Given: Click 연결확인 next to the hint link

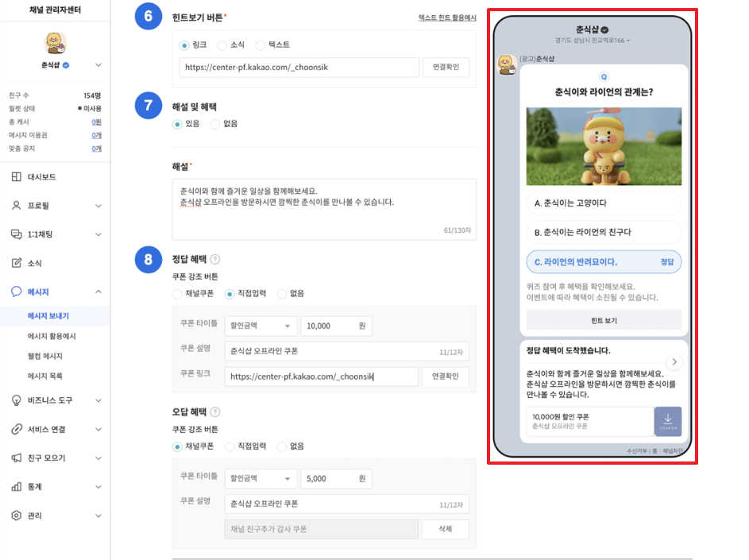Looking at the screenshot, I should click(446, 68).
